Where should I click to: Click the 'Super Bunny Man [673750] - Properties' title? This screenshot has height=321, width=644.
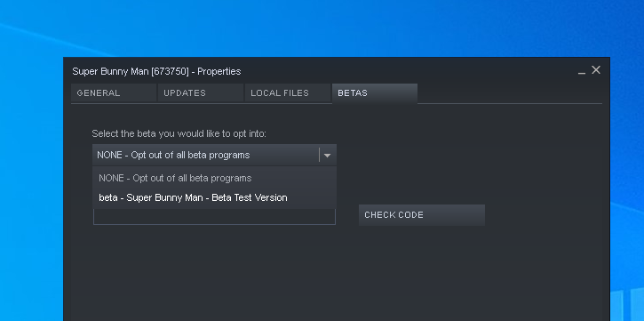click(156, 71)
